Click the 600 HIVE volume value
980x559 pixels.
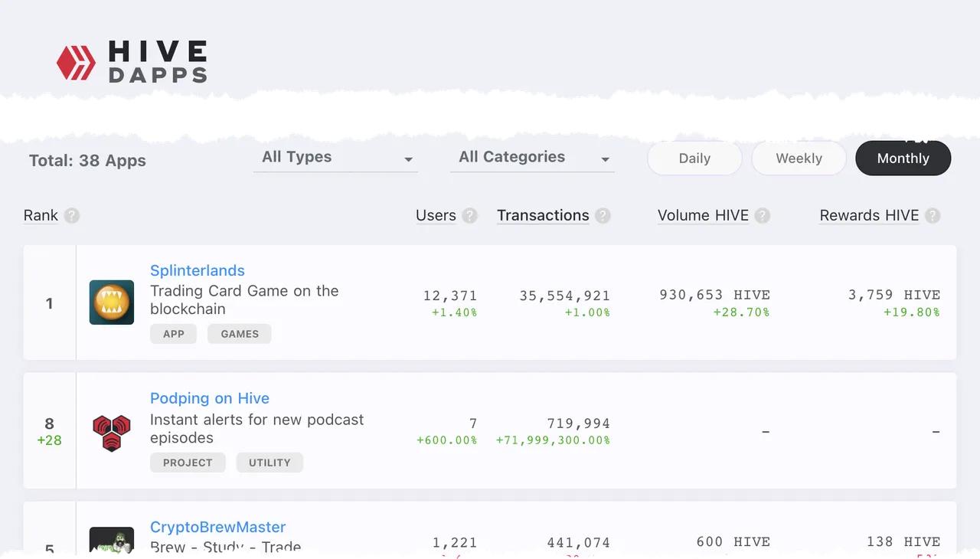(x=733, y=542)
